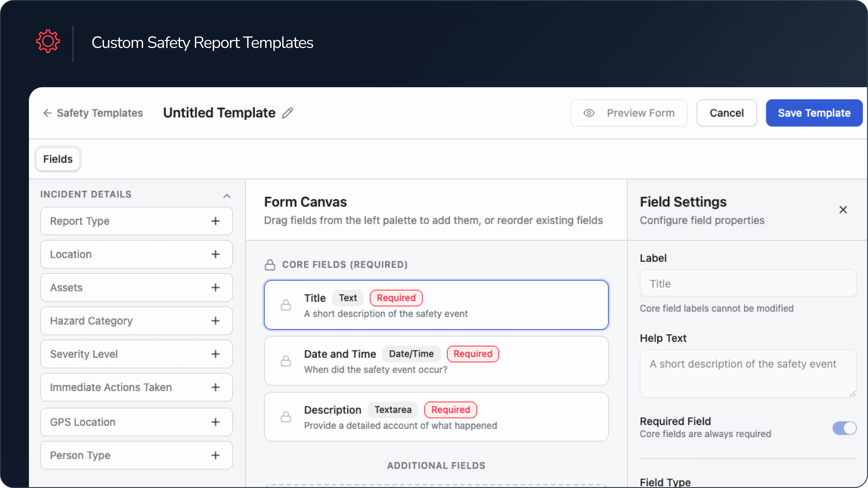
Task: Click the plus icon beside Hazard Category
Action: click(216, 321)
